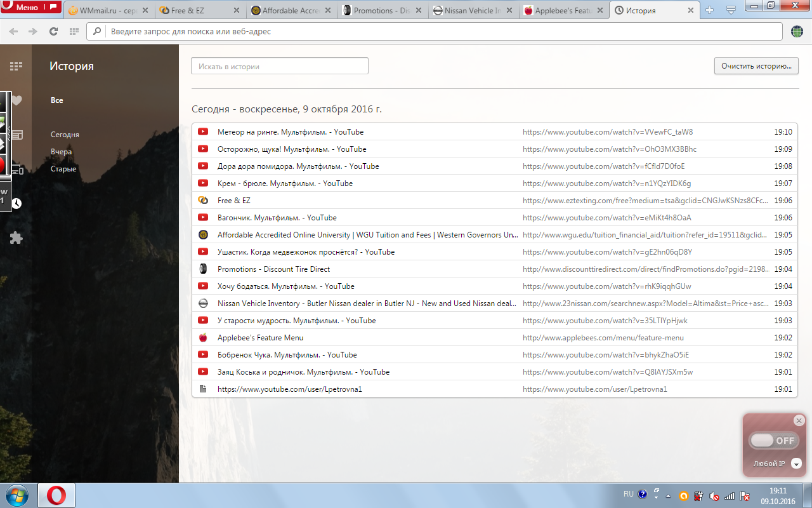Open the 'Free & EZ' history entry
This screenshot has width=812, height=508.
[x=234, y=201]
